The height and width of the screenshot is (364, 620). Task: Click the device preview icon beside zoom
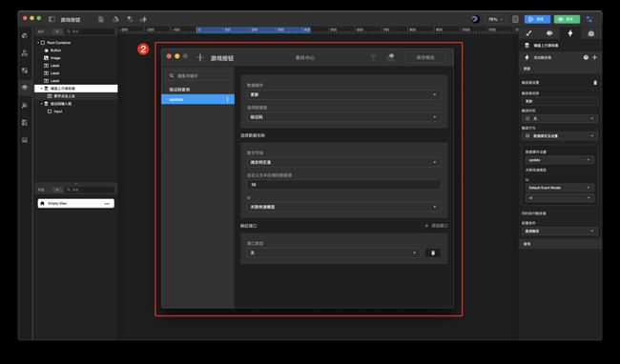coord(515,19)
